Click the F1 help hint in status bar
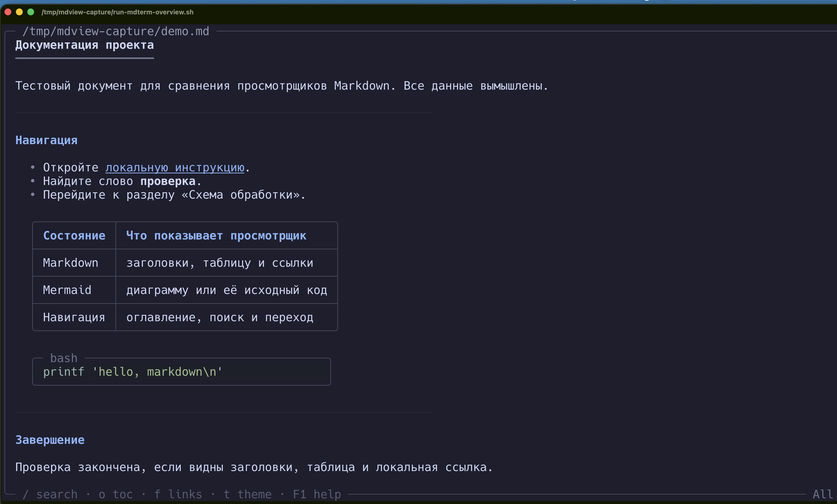Screen dimensions: 837x504 pyautogui.click(x=317, y=495)
